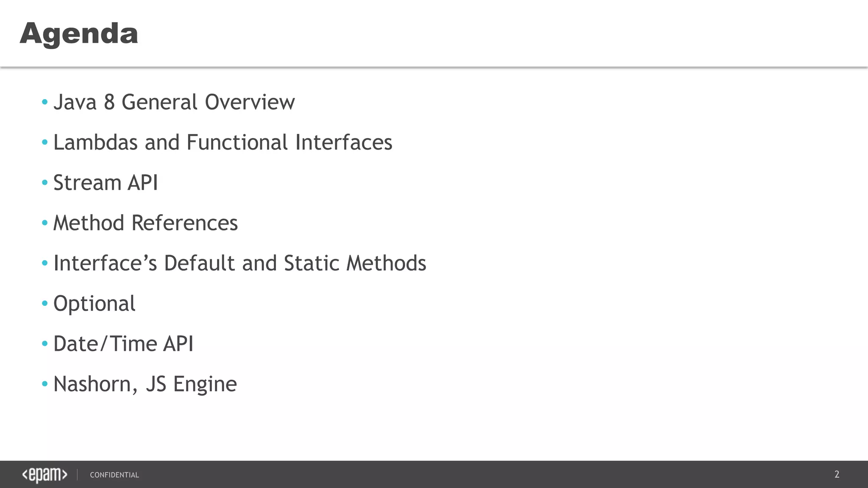Click Interface's Default and Static Methods
This screenshot has width=868, height=488.
[239, 263]
